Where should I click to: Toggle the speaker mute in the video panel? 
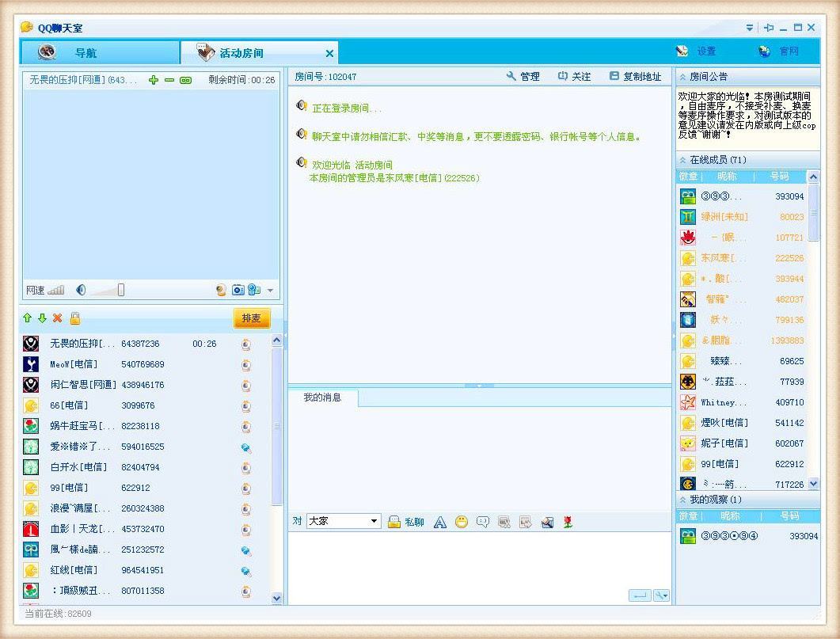pyautogui.click(x=80, y=290)
